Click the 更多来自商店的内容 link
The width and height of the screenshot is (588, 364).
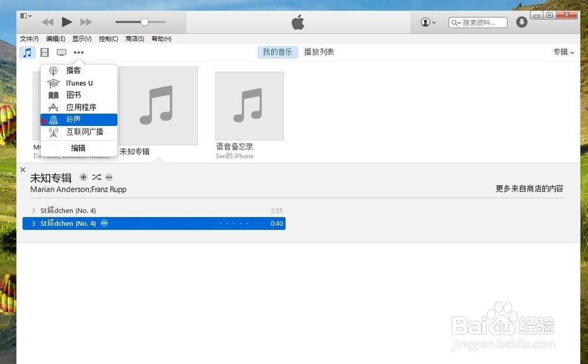(x=528, y=189)
